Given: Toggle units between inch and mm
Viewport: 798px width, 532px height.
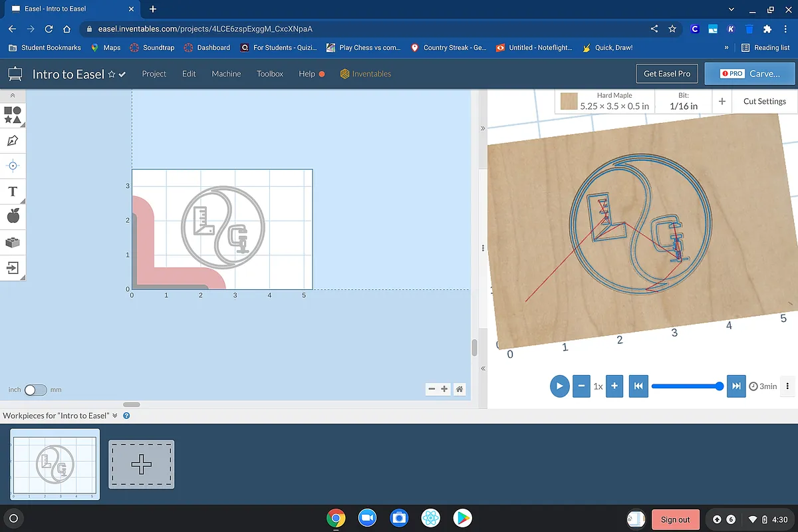Looking at the screenshot, I should click(x=35, y=390).
